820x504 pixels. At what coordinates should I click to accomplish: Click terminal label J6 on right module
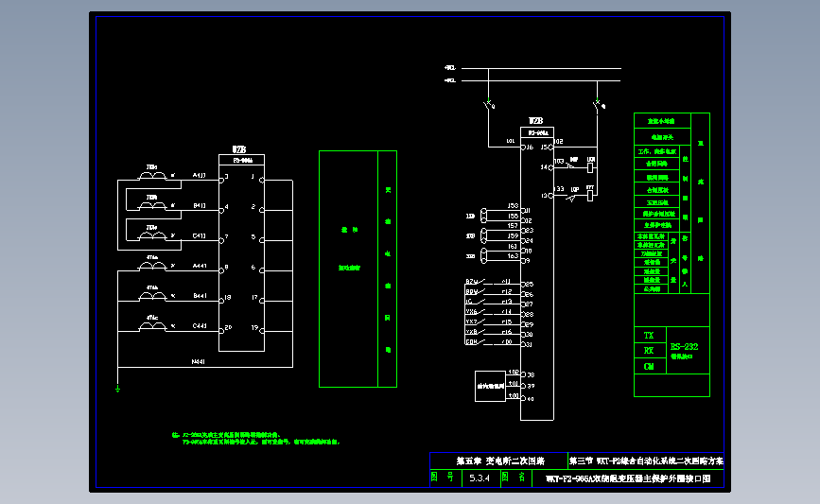pyautogui.click(x=530, y=148)
